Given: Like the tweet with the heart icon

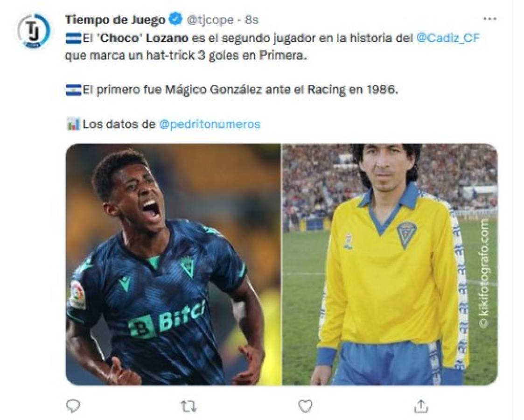Looking at the screenshot, I should pos(305,406).
